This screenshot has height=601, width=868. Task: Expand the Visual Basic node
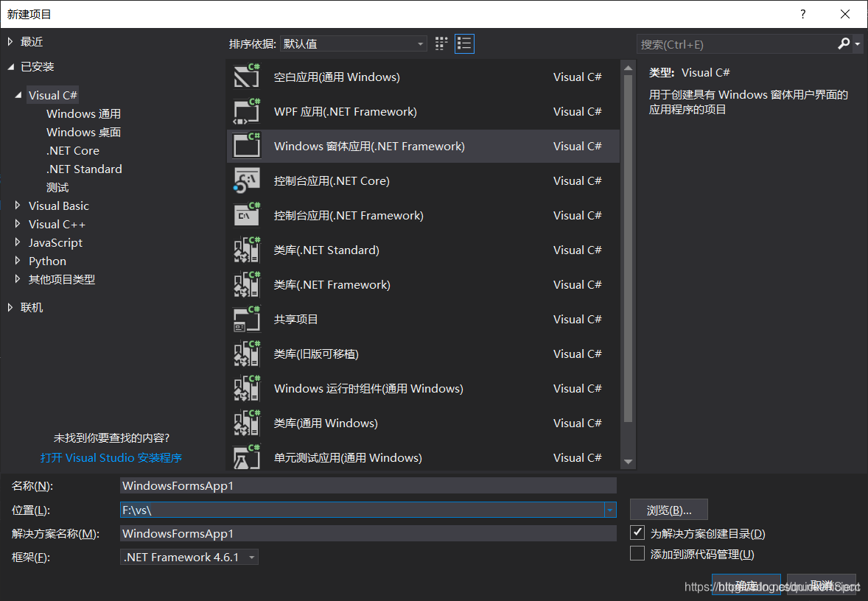click(18, 205)
